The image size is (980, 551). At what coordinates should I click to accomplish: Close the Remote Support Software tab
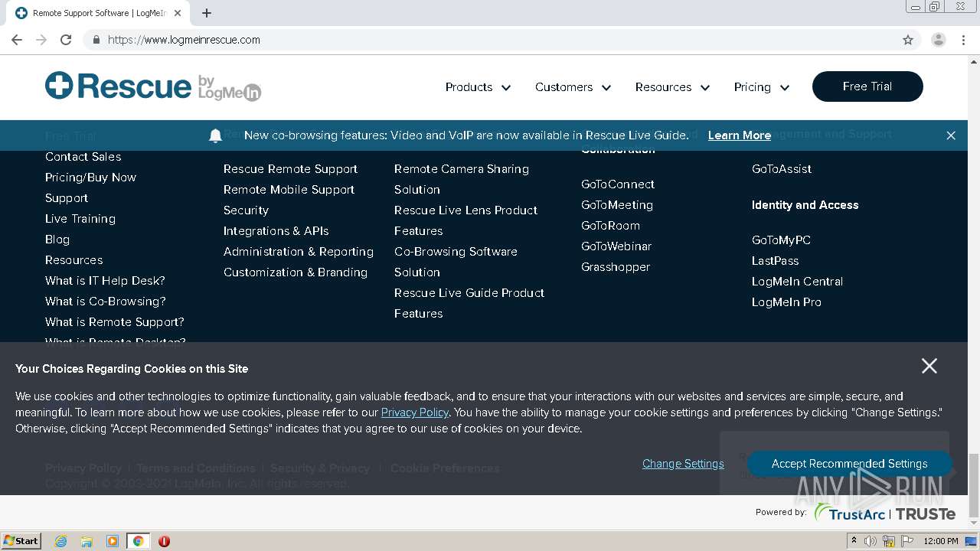pyautogui.click(x=178, y=13)
